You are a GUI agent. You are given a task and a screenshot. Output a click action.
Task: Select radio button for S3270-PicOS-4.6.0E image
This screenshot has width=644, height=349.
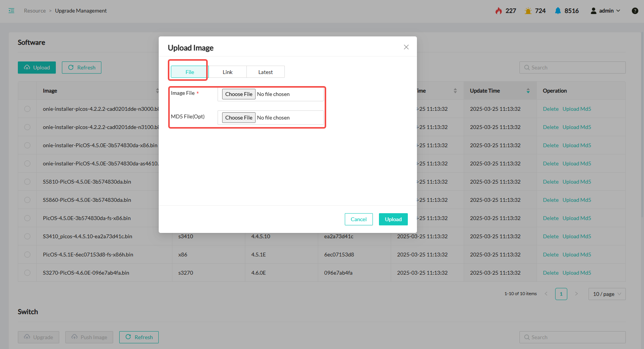27,273
